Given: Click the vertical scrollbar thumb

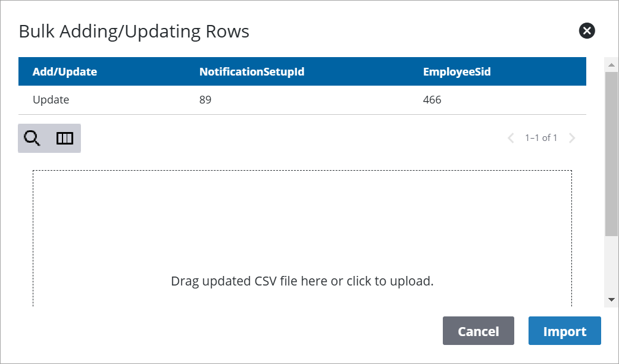Looking at the screenshot, I should [x=611, y=153].
